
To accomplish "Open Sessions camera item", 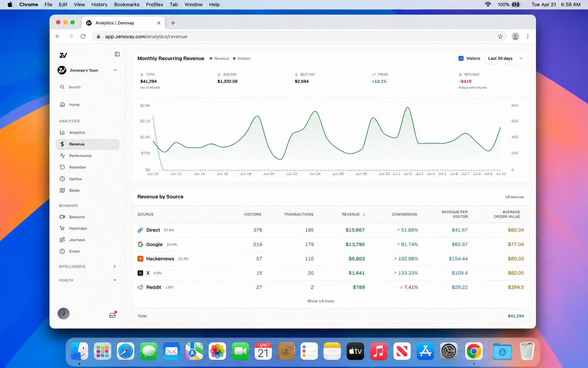I will 87,217.
